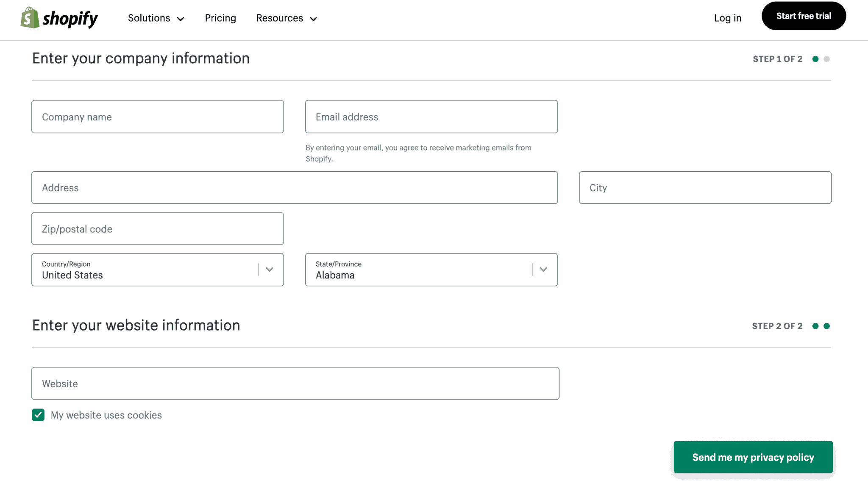Click Send me my privacy policy
The image size is (868, 481).
[x=753, y=457]
